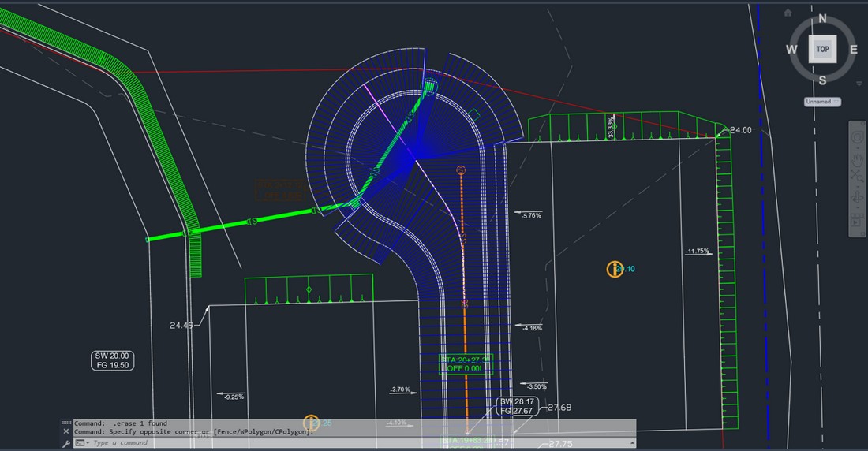Image resolution: width=868 pixels, height=451 pixels.
Task: Click green diamond grip on lower-left grading
Action: coord(309,289)
